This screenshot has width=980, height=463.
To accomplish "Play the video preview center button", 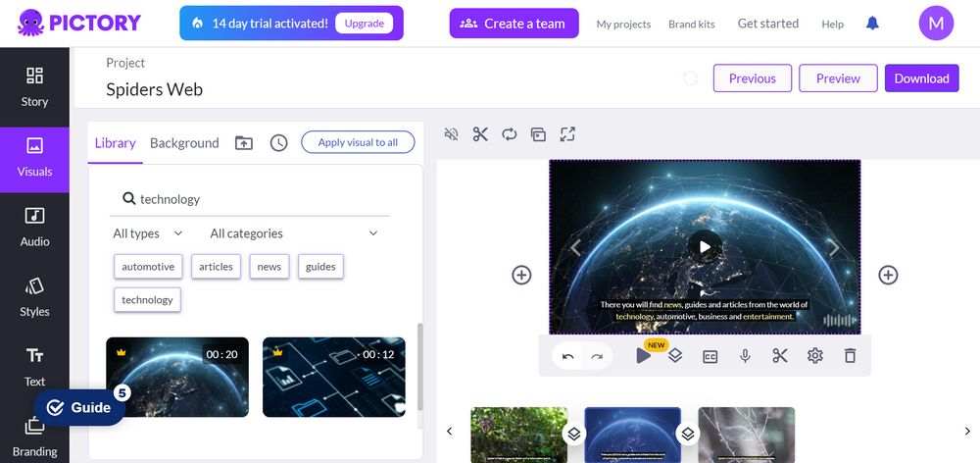I will (x=705, y=247).
